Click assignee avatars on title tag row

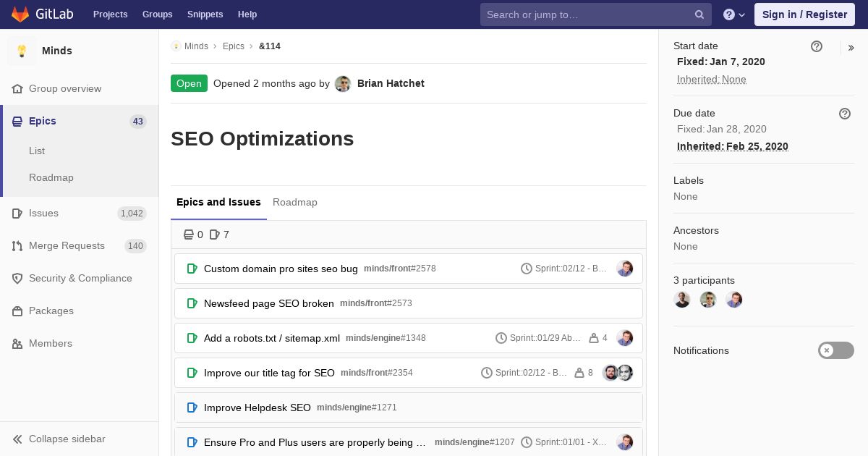(618, 373)
